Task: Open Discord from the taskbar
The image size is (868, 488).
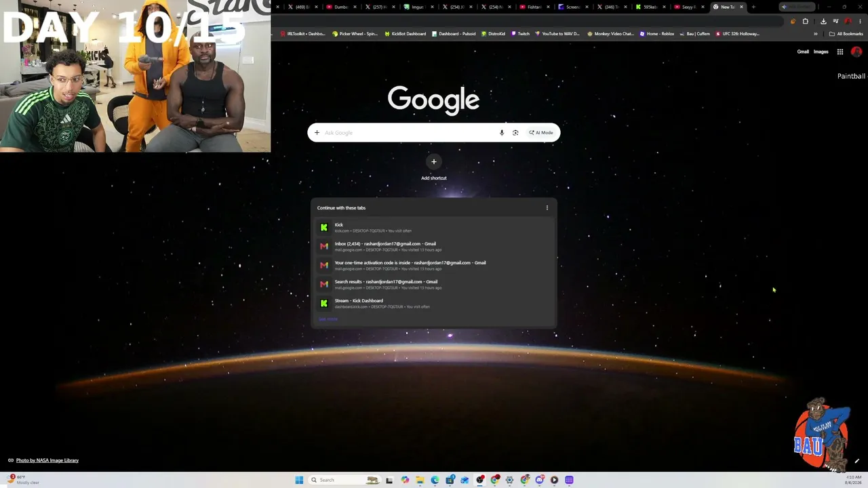Action: point(540,480)
